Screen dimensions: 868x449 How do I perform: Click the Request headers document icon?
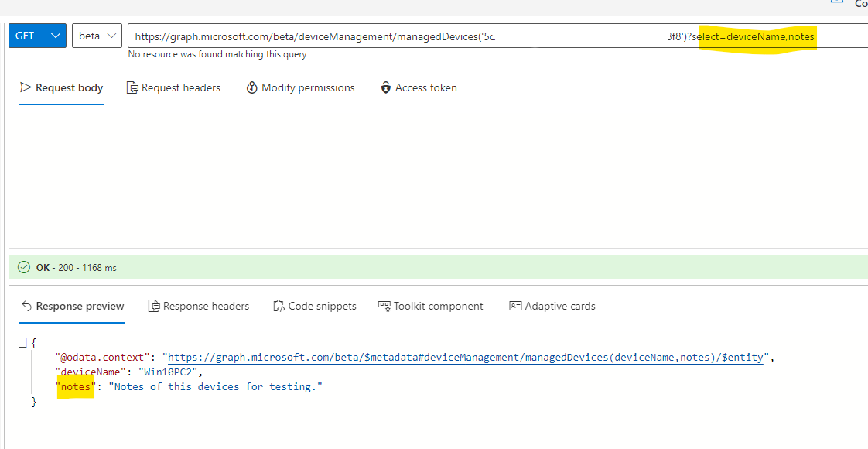coord(132,87)
